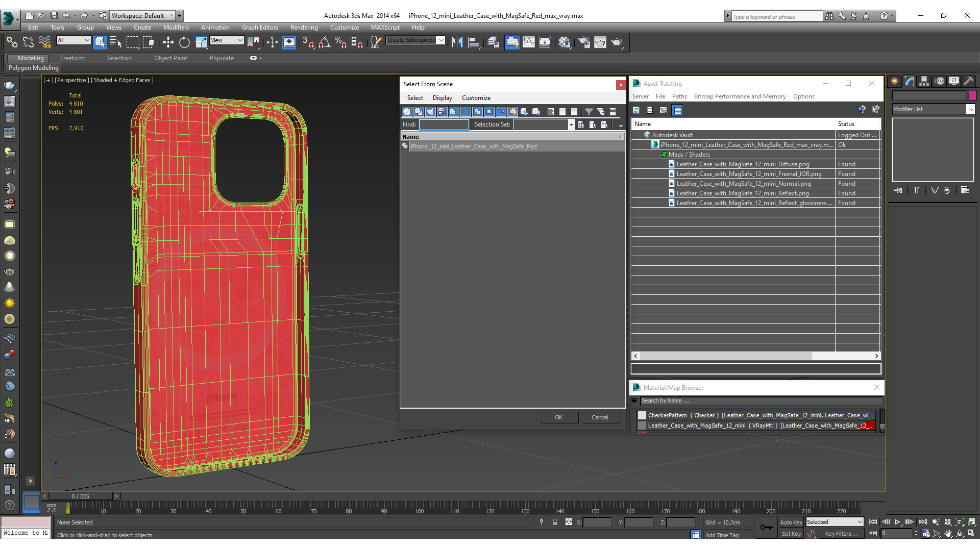The width and height of the screenshot is (980, 551).
Task: Click OK in Select From Scene dialog
Action: pyautogui.click(x=559, y=417)
